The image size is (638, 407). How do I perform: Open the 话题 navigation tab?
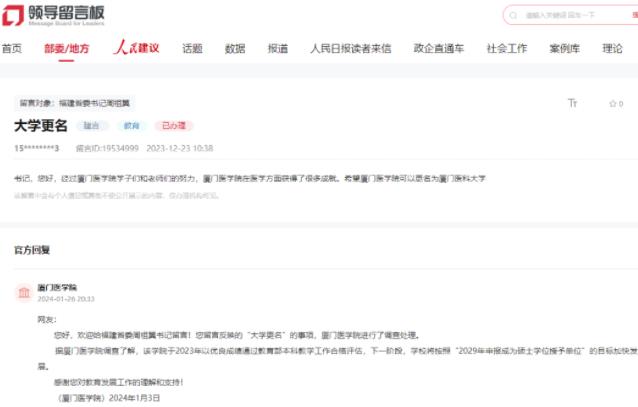click(192, 49)
